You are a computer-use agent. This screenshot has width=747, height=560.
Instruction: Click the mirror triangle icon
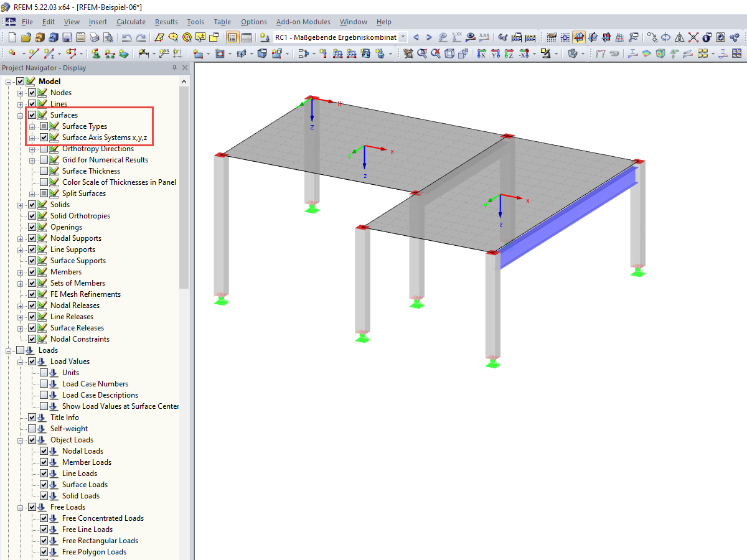(680, 37)
